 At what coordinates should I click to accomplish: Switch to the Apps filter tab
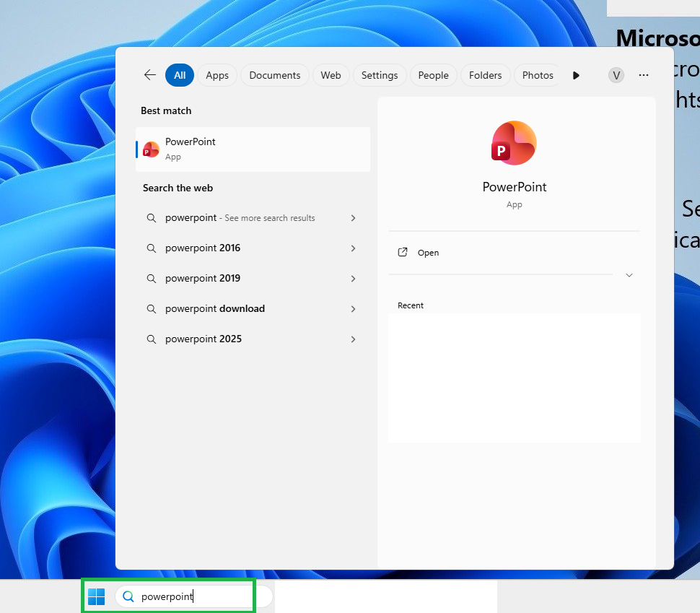(217, 75)
